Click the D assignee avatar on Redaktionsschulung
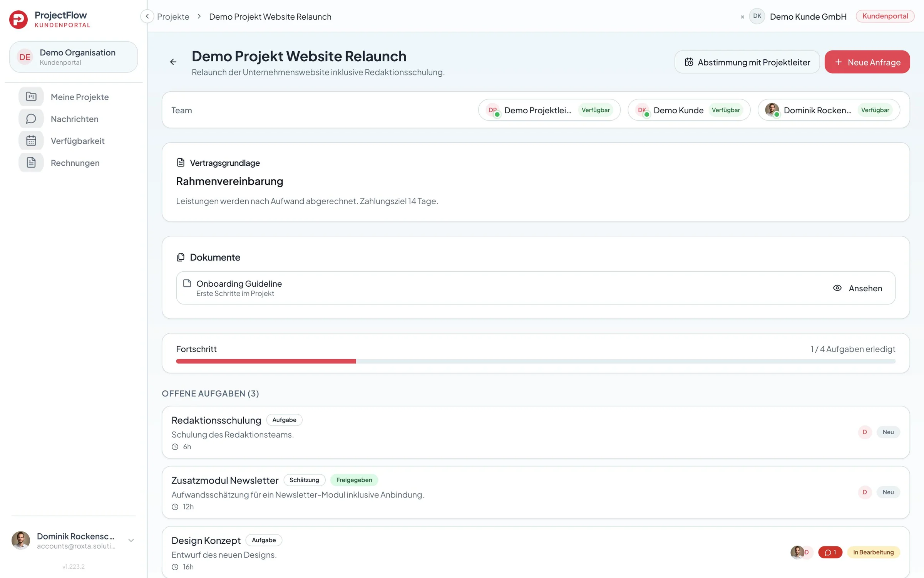 point(865,432)
